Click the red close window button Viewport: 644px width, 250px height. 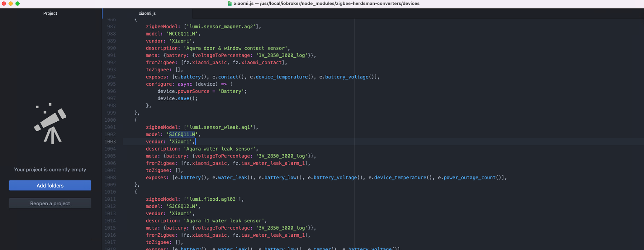coord(4,3)
